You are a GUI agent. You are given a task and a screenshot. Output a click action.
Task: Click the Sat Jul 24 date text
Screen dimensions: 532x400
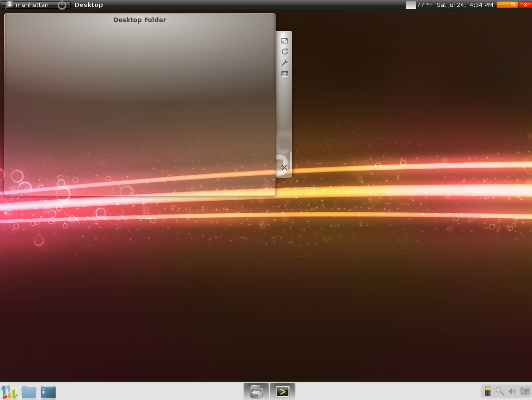451,5
